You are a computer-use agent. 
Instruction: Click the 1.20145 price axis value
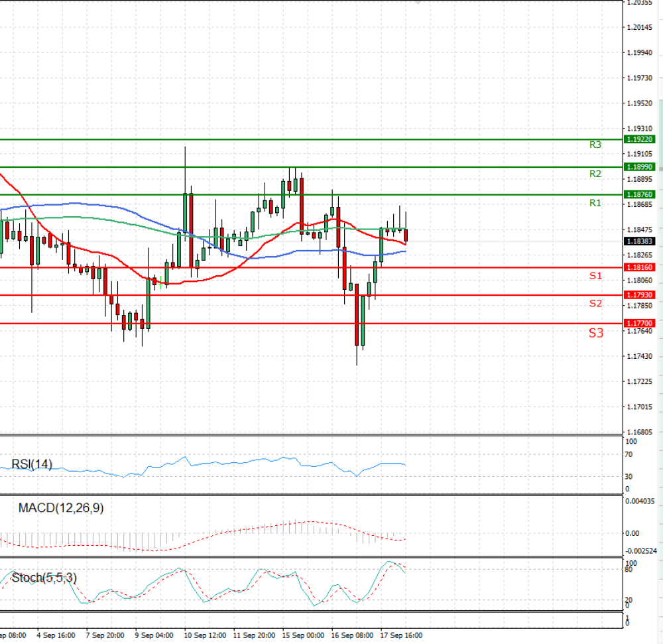point(639,27)
